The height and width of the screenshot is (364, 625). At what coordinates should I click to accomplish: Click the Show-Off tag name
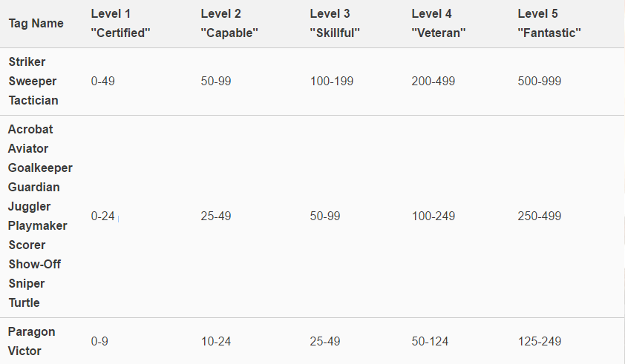pyautogui.click(x=35, y=264)
